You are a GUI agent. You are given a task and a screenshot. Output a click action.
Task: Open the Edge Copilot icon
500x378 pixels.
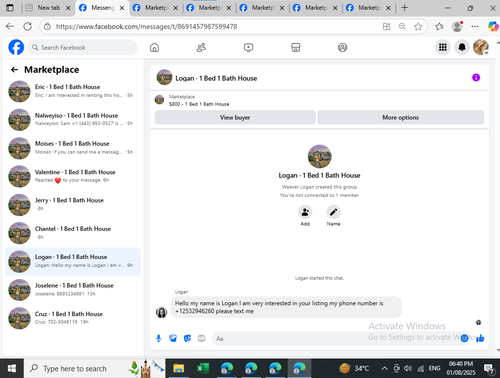(x=493, y=26)
